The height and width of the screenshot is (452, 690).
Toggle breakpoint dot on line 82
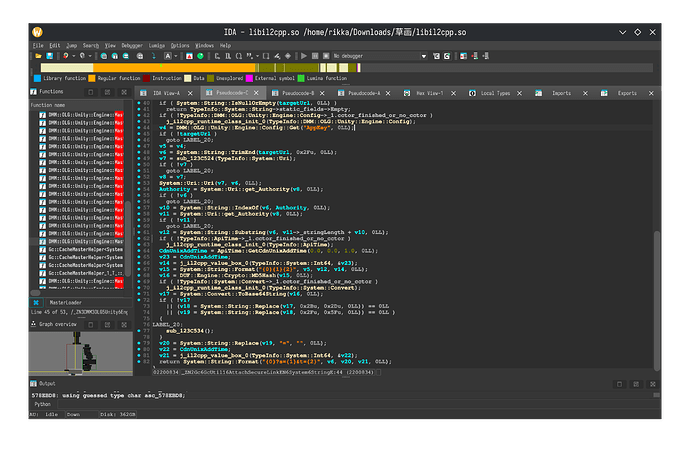[139, 361]
